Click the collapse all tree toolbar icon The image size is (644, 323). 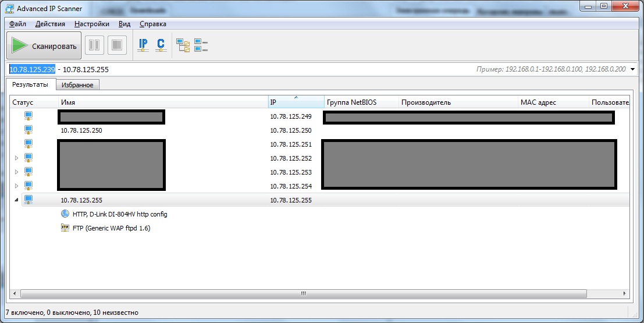(201, 45)
